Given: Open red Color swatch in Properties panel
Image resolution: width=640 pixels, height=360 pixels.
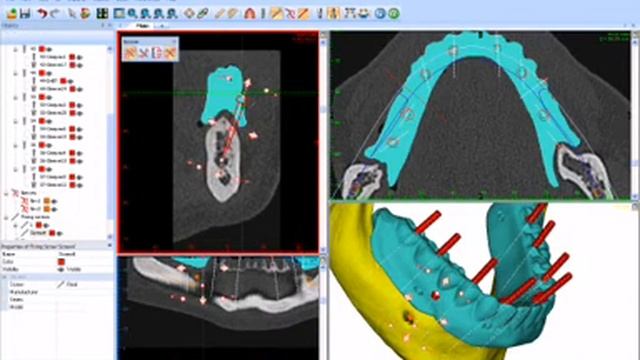Looking at the screenshot, I should [61, 262].
